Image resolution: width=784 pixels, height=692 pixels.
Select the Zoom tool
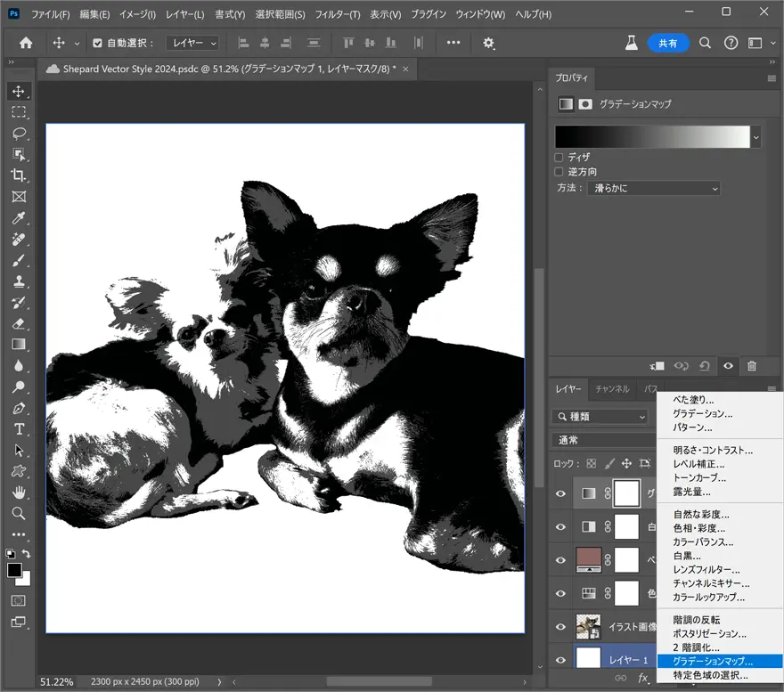19,513
